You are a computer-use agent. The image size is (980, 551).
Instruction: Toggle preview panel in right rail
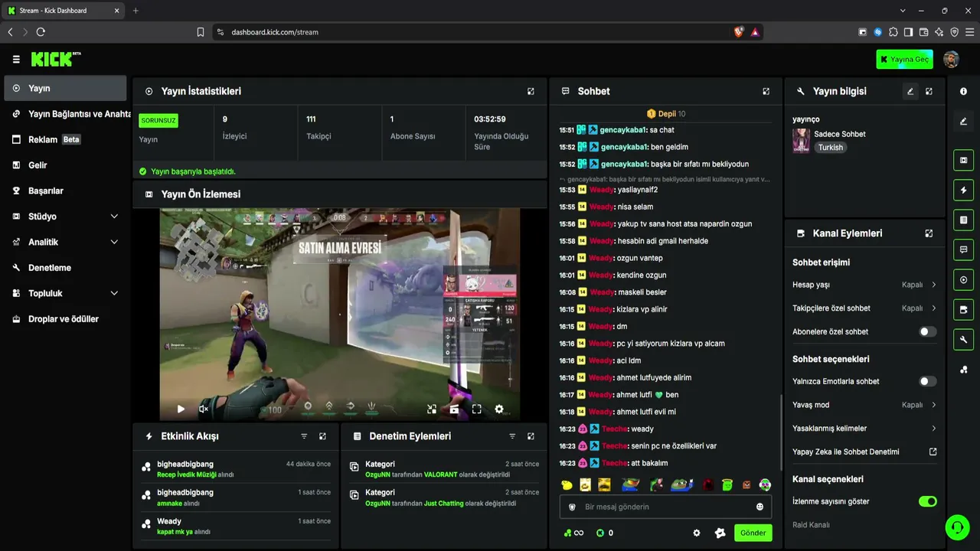click(x=963, y=161)
